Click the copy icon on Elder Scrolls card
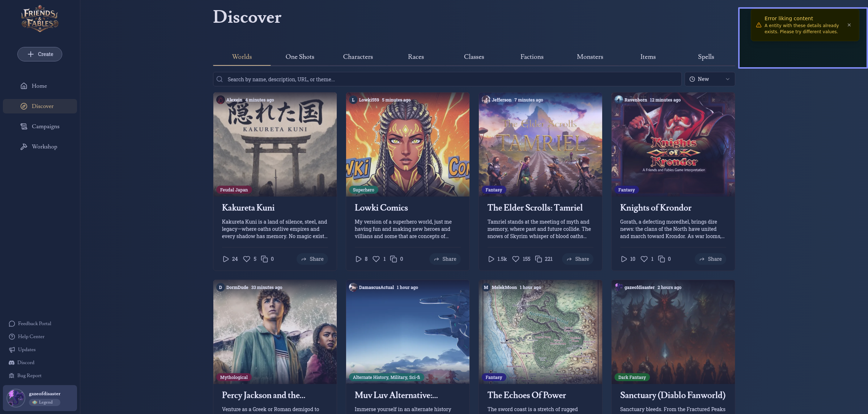 [539, 259]
